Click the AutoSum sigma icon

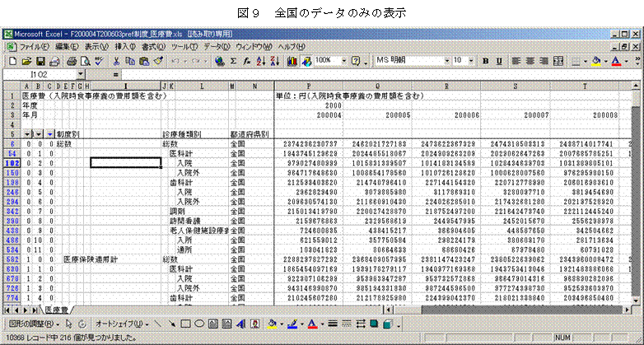pyautogui.click(x=233, y=61)
